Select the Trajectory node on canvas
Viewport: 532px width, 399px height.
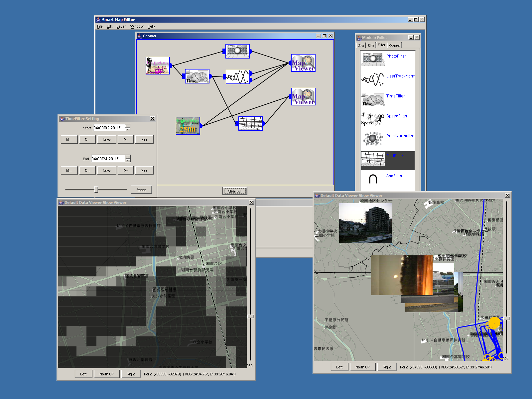click(x=158, y=66)
